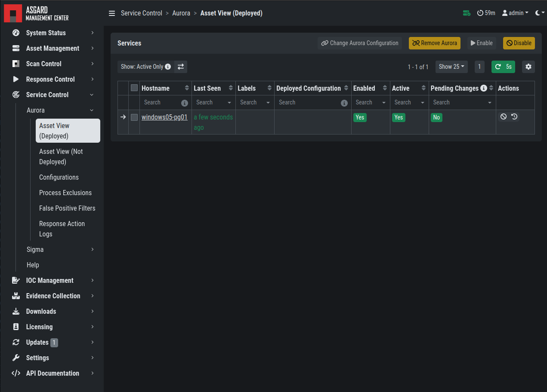Click the hamburger menu icon in header
Screen dimensions: 547x392
112,13
